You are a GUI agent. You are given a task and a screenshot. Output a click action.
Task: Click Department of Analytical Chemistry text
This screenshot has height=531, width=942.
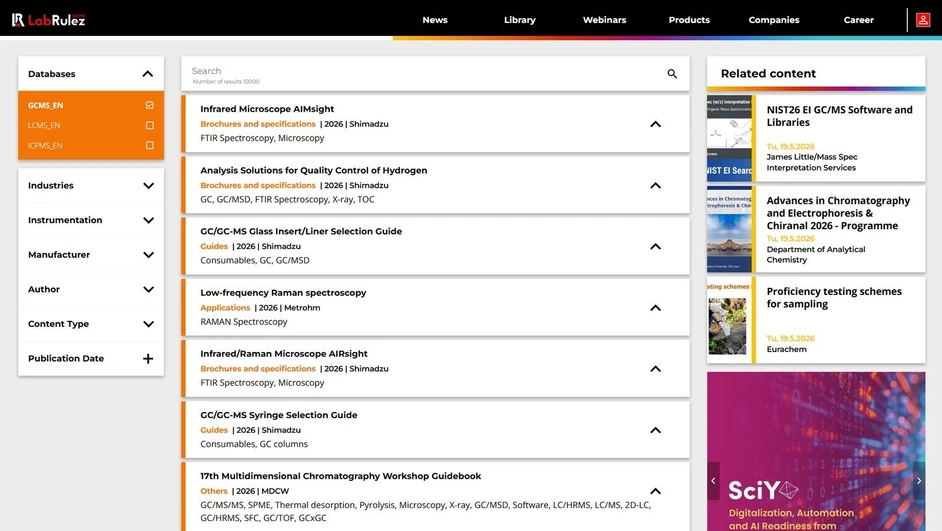tap(816, 255)
